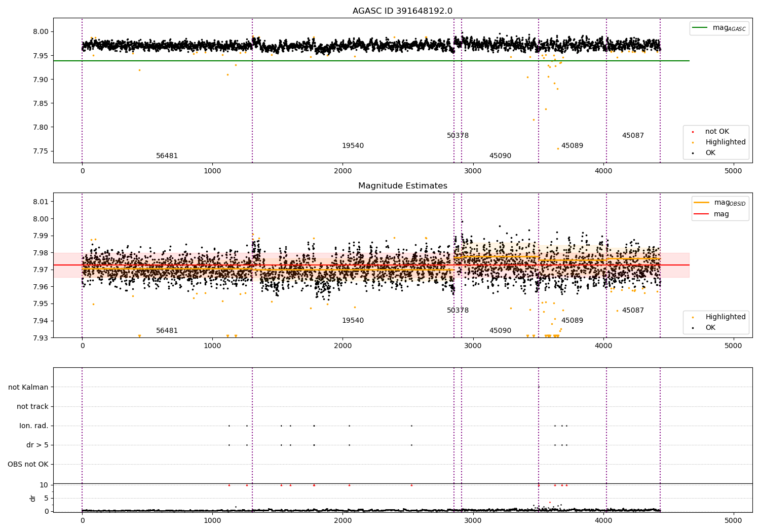Image resolution: width=760 pixels, height=532 pixels.
Task: Click y-axis tick 7.93 in Magnitude Estimates plot
Action: [x=41, y=338]
